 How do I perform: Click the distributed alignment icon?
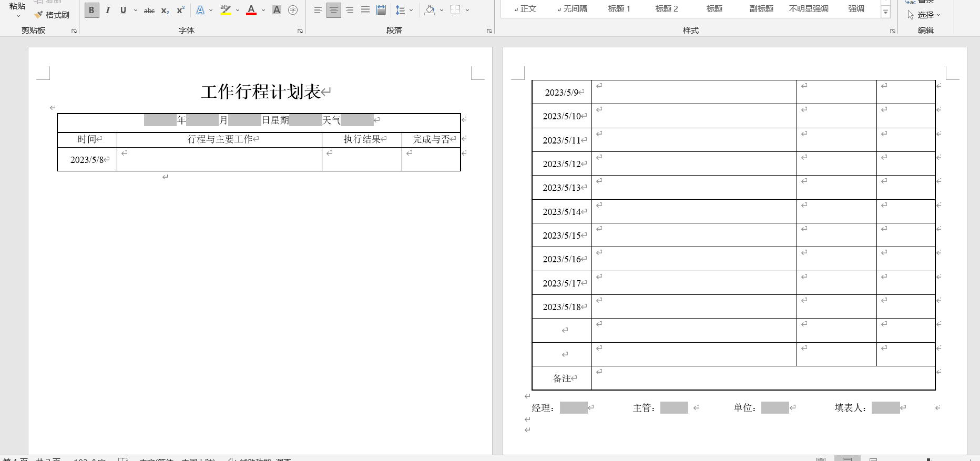point(381,10)
